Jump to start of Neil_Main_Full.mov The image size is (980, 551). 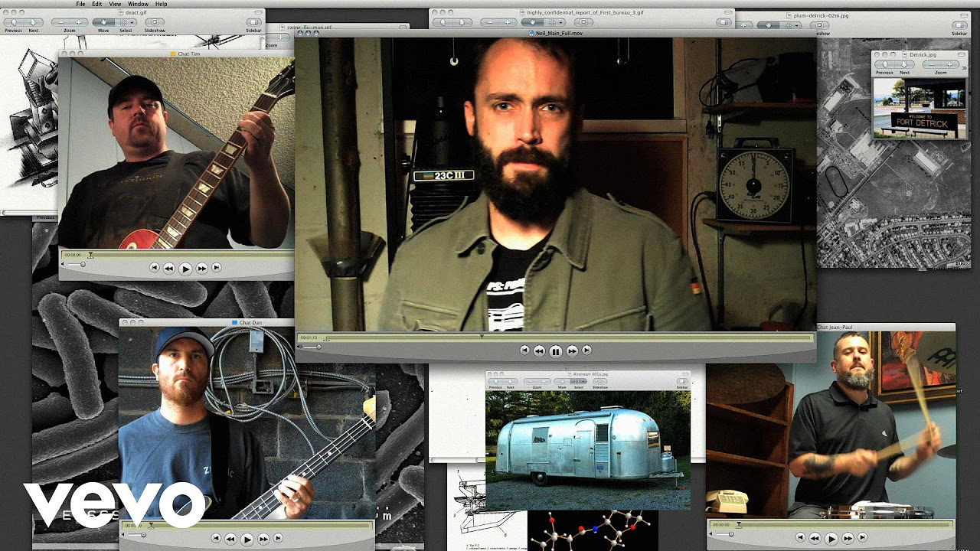pos(524,350)
